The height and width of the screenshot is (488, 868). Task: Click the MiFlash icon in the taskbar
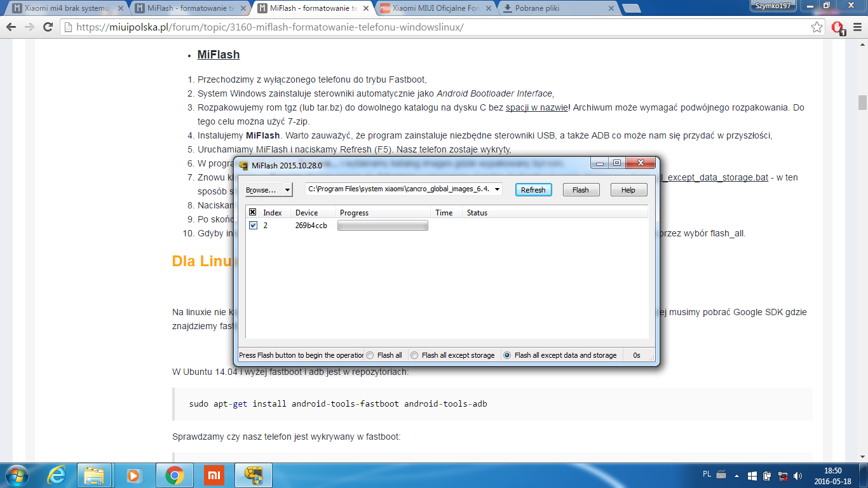(x=254, y=475)
